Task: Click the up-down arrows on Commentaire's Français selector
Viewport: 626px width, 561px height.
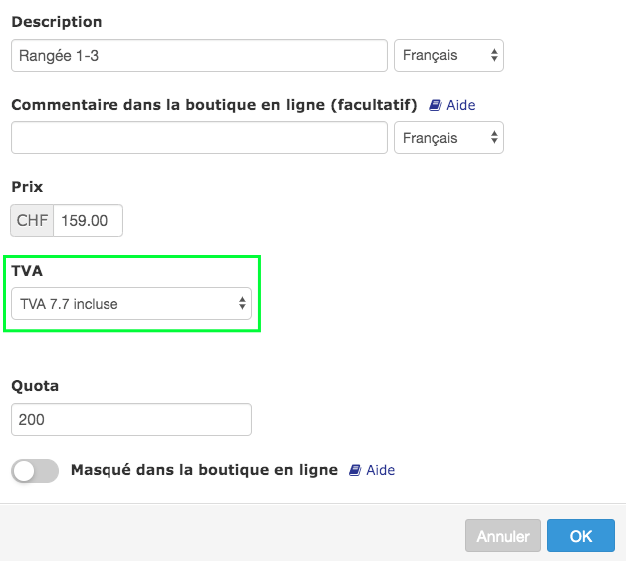Action: coord(494,138)
